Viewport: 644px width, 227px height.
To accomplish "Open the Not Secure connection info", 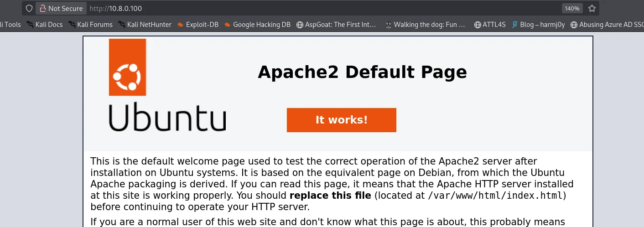I will click(x=61, y=8).
